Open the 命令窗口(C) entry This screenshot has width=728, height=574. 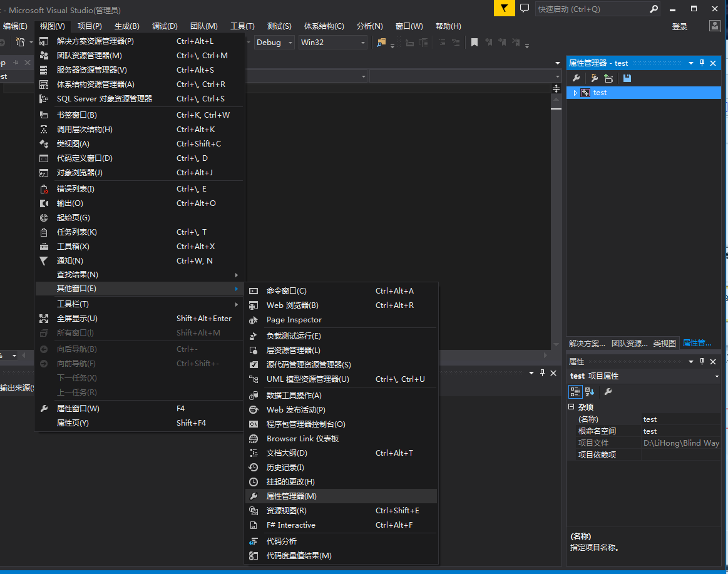point(341,290)
